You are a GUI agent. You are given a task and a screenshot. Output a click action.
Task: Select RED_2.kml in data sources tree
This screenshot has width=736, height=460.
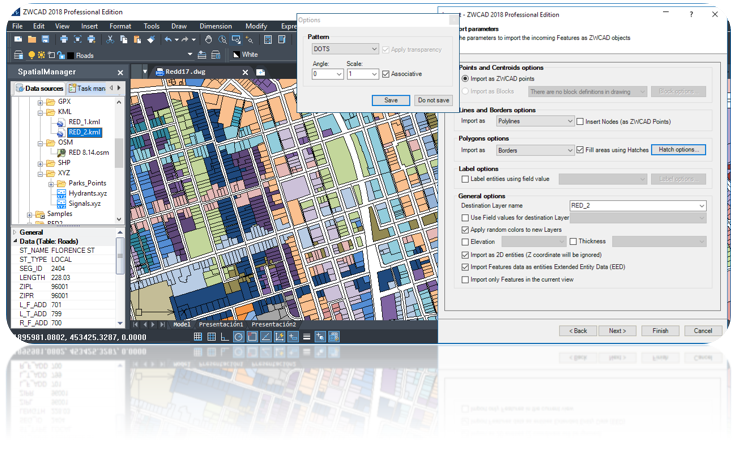84,132
